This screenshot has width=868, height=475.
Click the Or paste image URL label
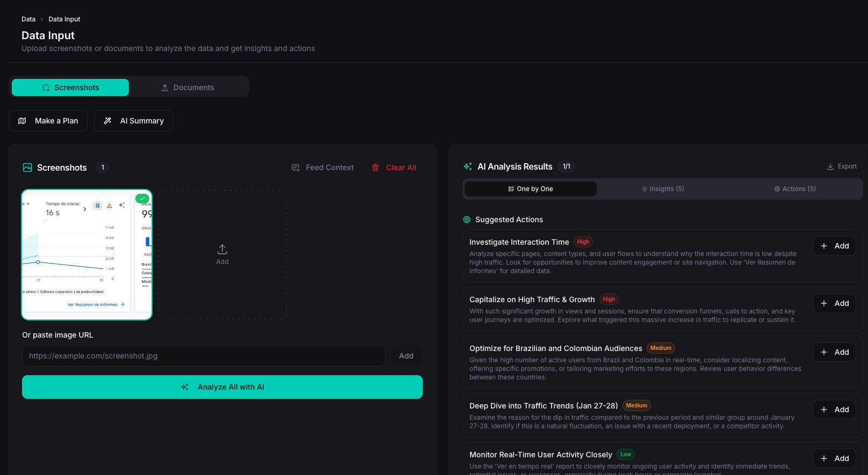tap(57, 335)
